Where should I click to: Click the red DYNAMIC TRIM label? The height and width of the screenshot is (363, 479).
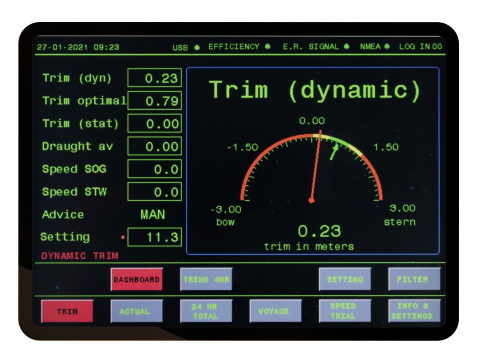tap(80, 256)
